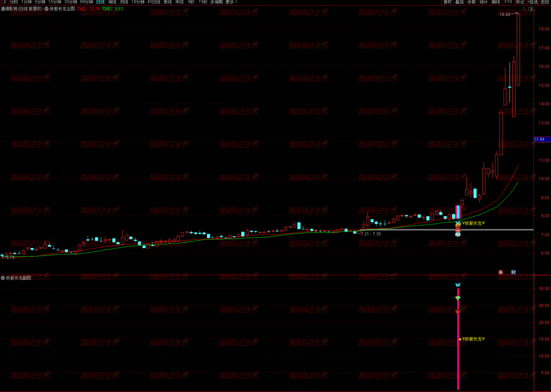This screenshot has height=392, width=551.
Task: Click the 涨 marker icon on chart
Action: click(501, 272)
